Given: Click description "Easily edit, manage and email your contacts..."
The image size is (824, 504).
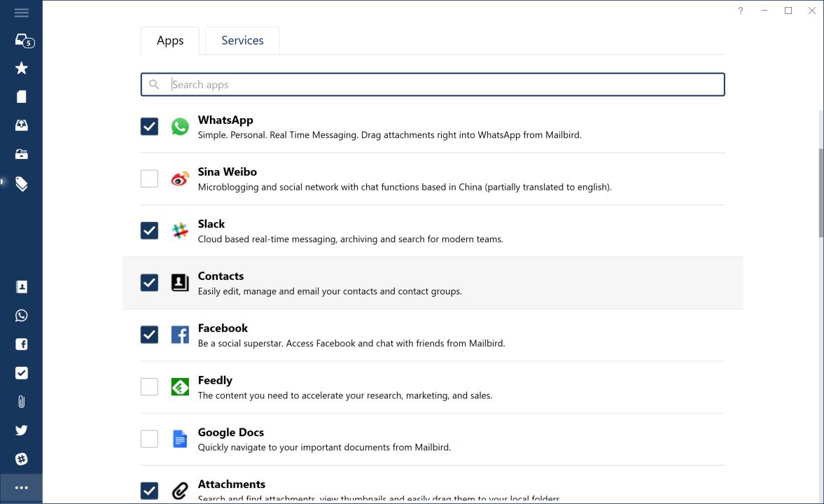Looking at the screenshot, I should (x=330, y=291).
